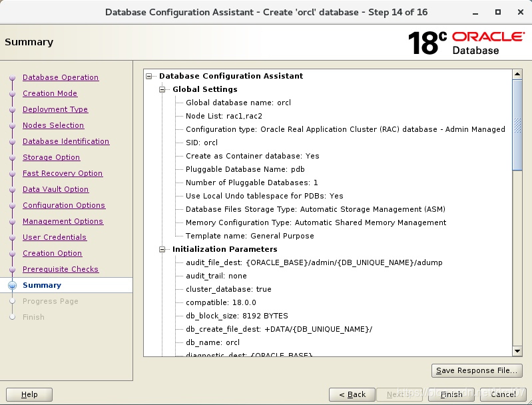This screenshot has width=532, height=405.
Task: Select the current Summary step
Action: [x=42, y=285]
